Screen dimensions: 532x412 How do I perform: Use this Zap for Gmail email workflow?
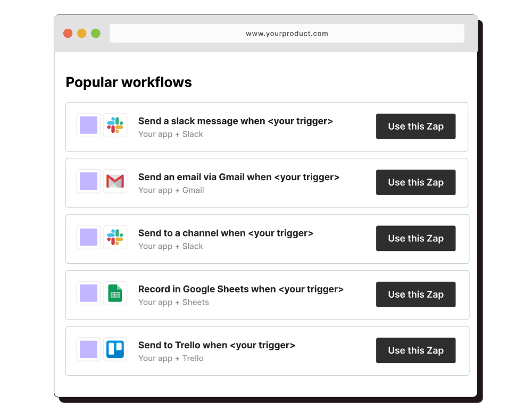click(x=415, y=182)
